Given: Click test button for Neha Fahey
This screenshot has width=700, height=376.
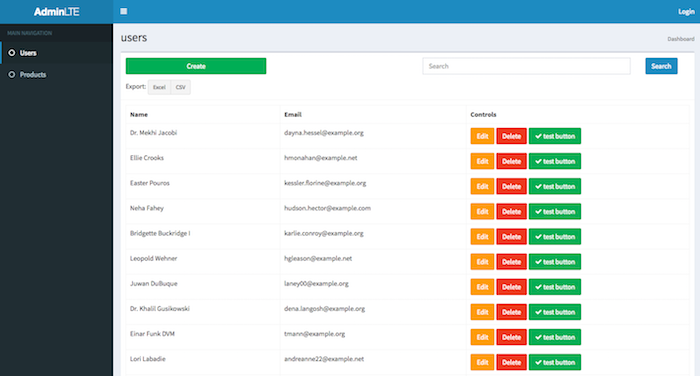Looking at the screenshot, I should pos(555,212).
